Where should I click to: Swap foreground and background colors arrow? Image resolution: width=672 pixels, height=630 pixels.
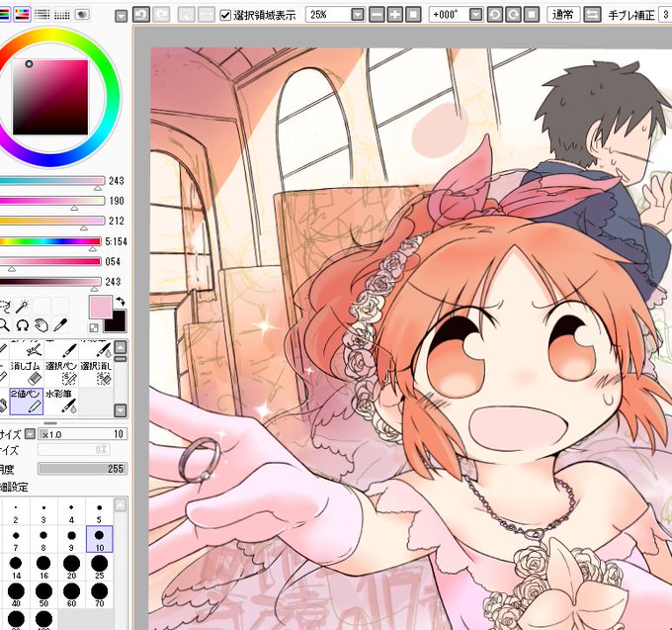pos(121,302)
